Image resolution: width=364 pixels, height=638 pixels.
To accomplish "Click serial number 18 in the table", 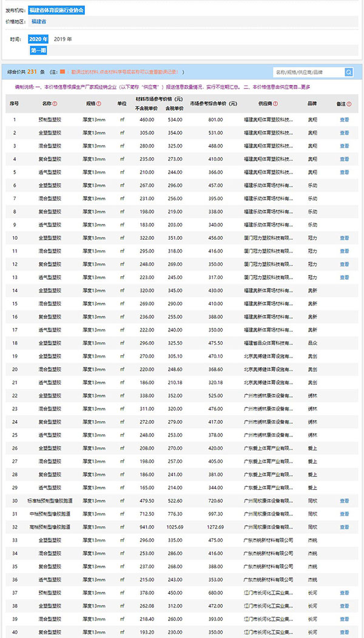I will (15, 343).
